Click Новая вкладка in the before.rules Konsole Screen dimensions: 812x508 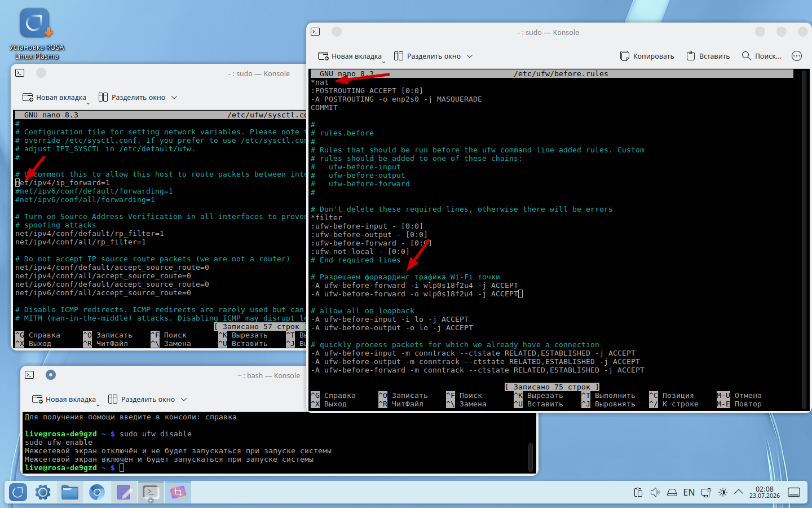coord(350,56)
